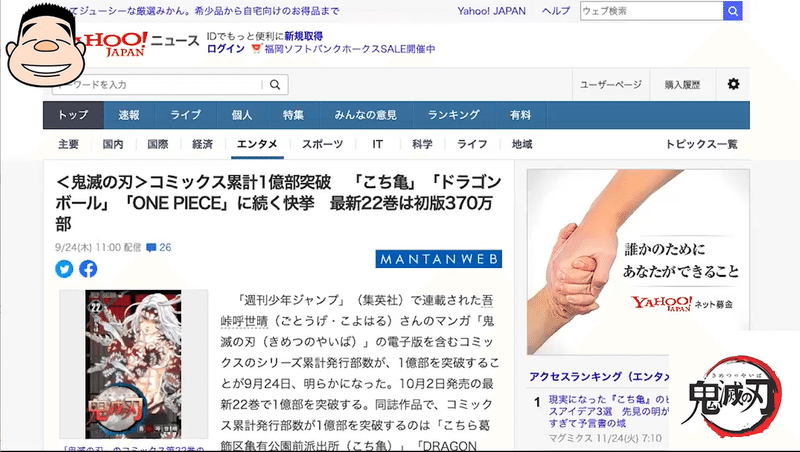
Task: Open the ヘルプ help link
Action: coord(556,11)
